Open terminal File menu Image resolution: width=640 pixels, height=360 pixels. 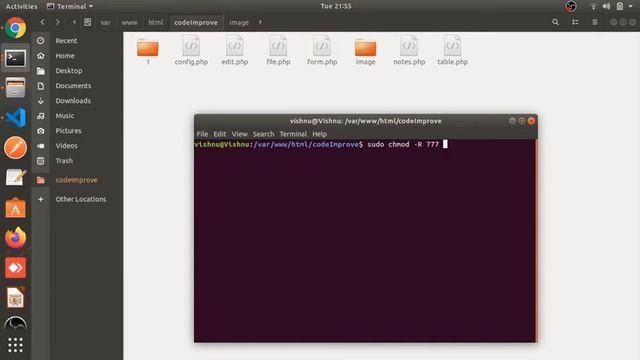coord(202,134)
